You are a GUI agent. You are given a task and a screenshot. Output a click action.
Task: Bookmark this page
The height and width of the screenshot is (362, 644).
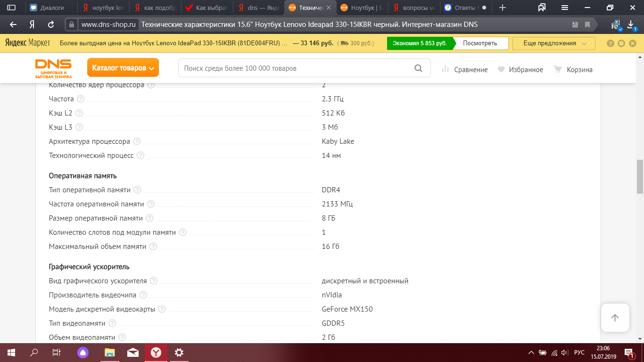pyautogui.click(x=587, y=25)
